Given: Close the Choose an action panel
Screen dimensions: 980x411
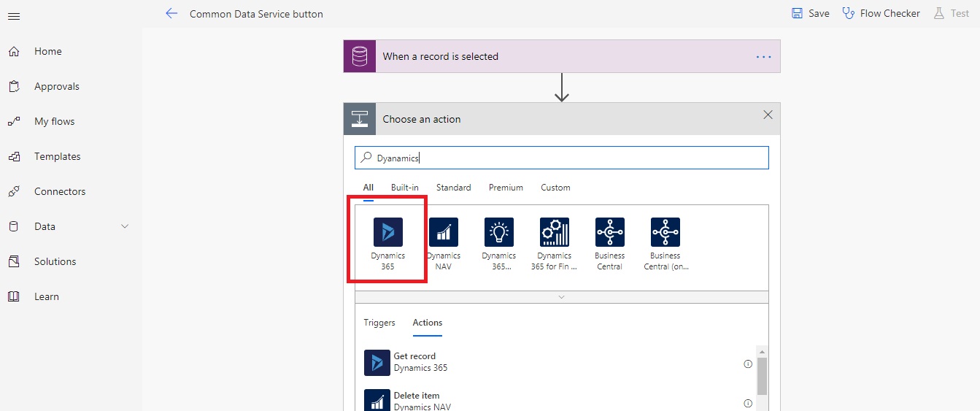Looking at the screenshot, I should (768, 115).
